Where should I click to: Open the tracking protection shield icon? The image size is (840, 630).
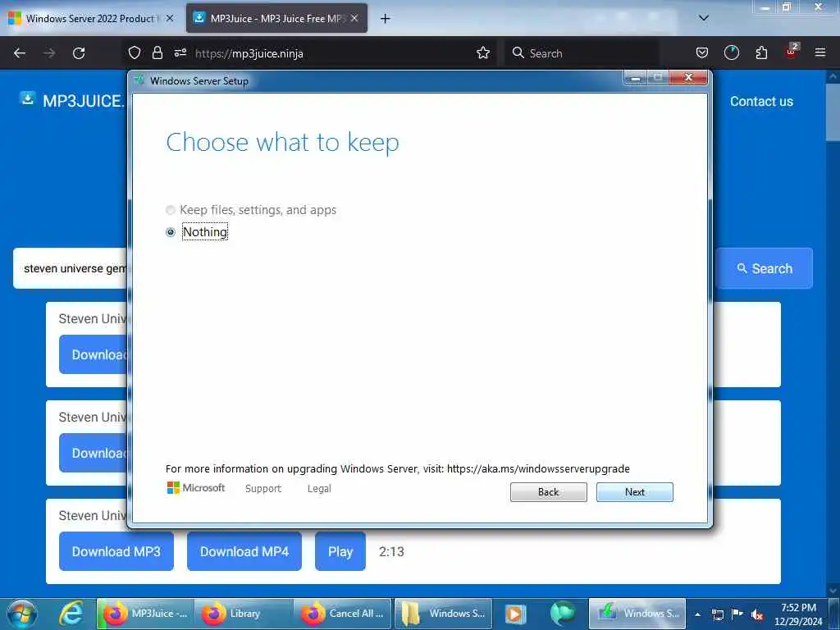[135, 52]
